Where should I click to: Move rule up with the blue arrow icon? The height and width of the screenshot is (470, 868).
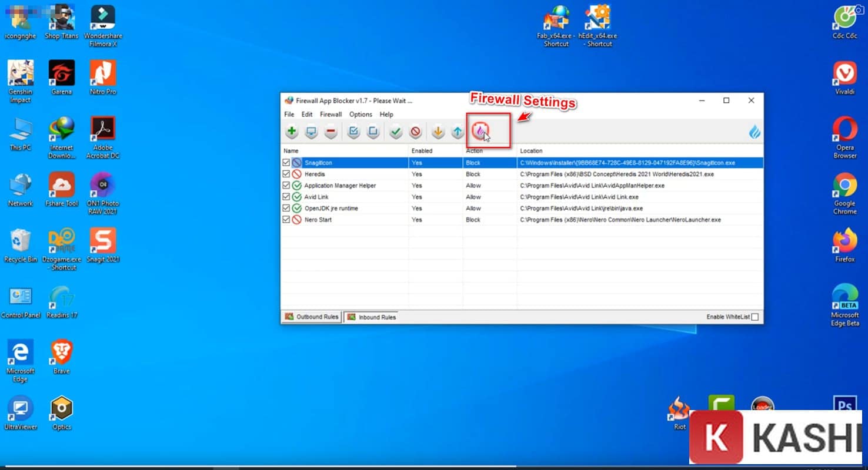[x=457, y=132]
